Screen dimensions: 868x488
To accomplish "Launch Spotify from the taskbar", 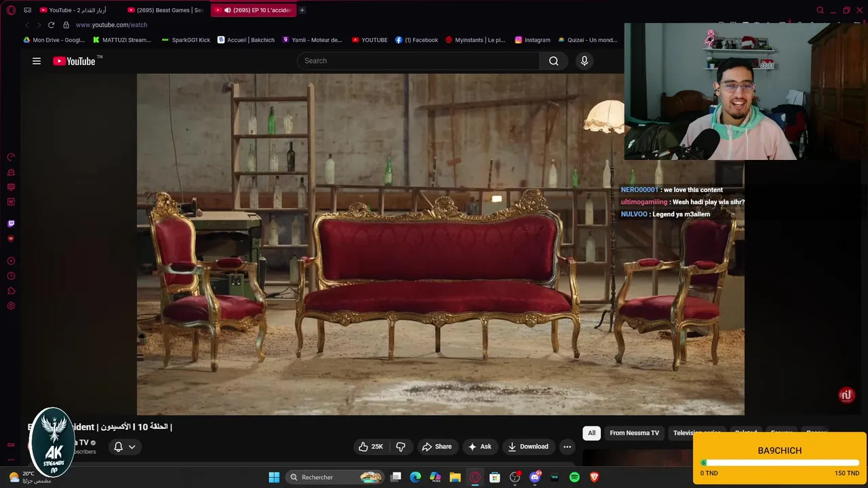I will point(574,477).
